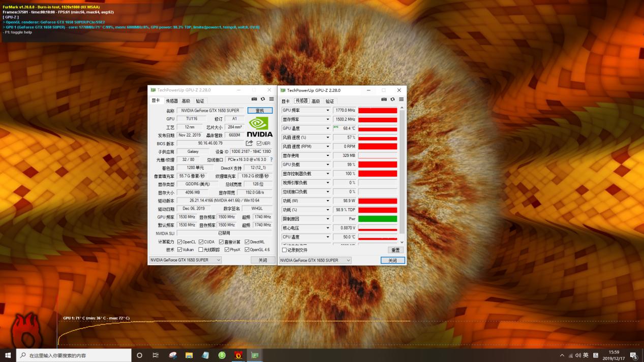
Task: Click inside the taskbar search box
Action: coord(71,355)
